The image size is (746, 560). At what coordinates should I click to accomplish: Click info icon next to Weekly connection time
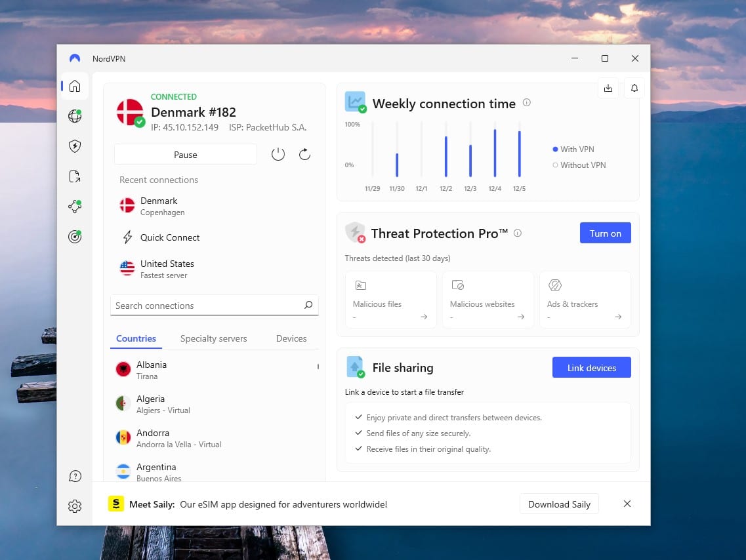[x=527, y=103]
